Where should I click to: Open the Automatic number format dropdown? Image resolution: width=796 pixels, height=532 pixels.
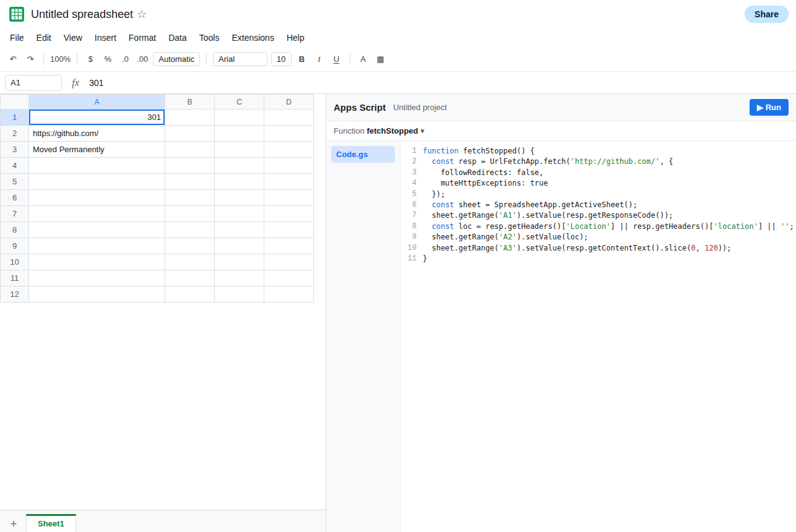pos(176,59)
